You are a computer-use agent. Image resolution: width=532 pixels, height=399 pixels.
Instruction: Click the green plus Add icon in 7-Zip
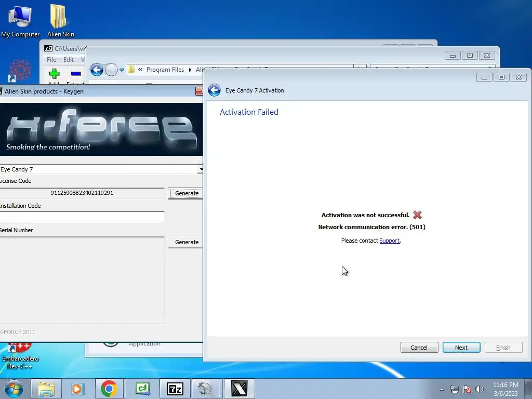pos(54,74)
